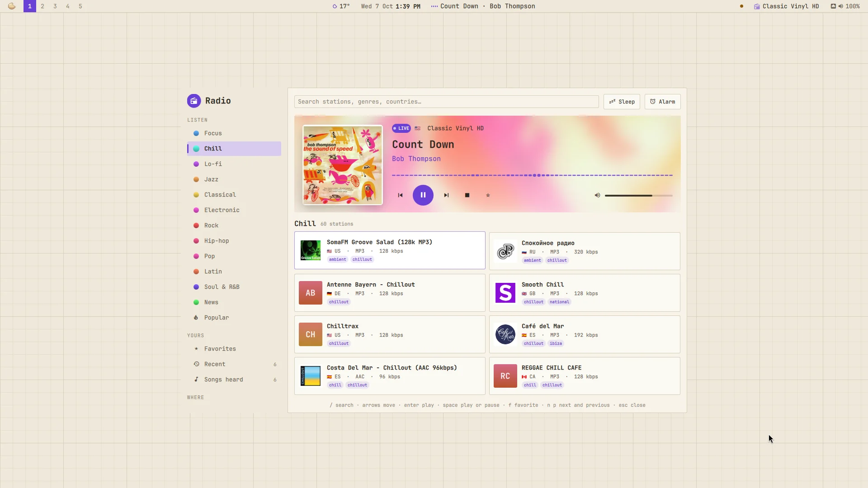Open the Recent stations list
Image resolution: width=868 pixels, height=488 pixels.
coord(234,364)
